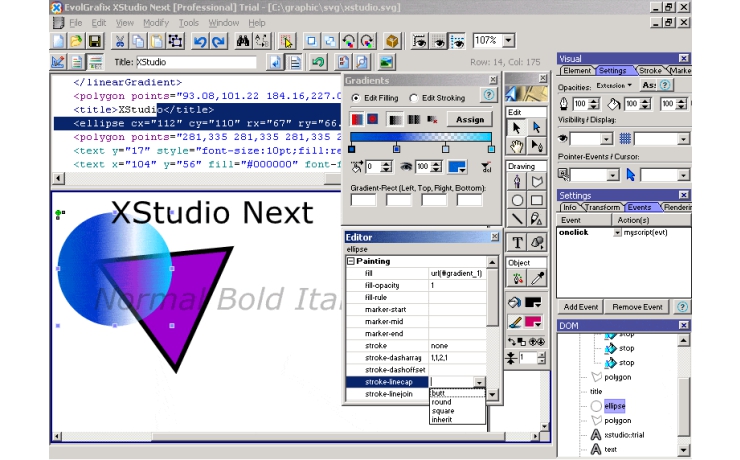Click the Remove Event button
The image size is (740, 460).
pos(637,307)
